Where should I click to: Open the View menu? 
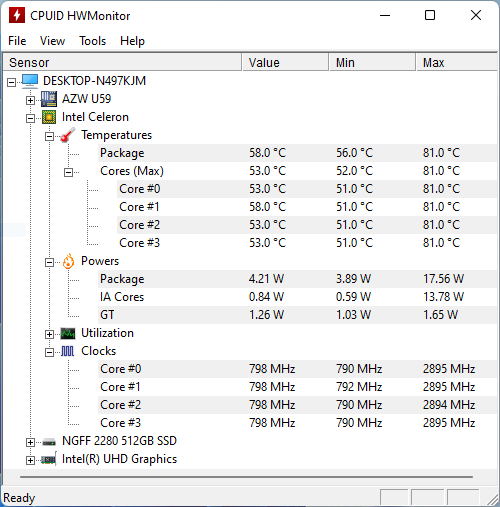[x=52, y=41]
